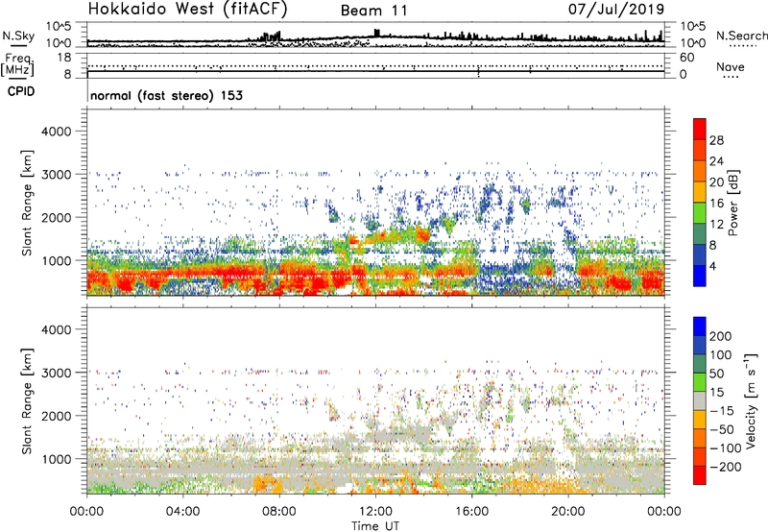Click the power panel 'Slant Range [km]' label

coord(27,203)
